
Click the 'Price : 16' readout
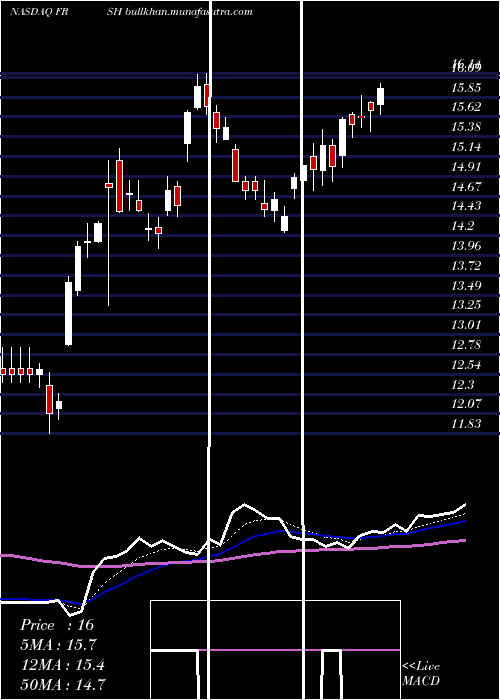coord(57,625)
